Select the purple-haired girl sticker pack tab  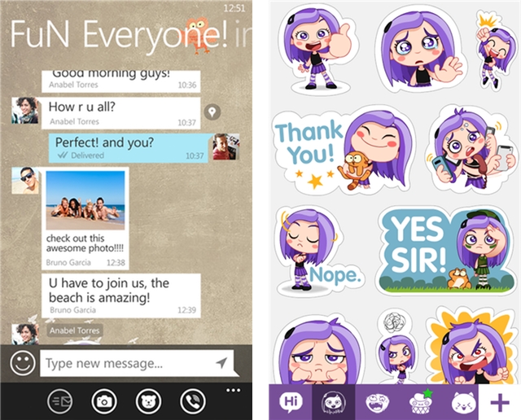(x=332, y=402)
